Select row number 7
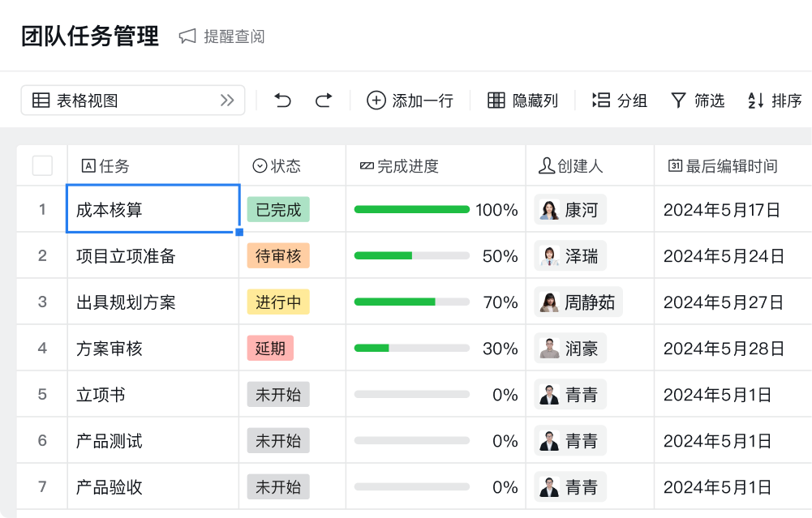 coord(42,486)
